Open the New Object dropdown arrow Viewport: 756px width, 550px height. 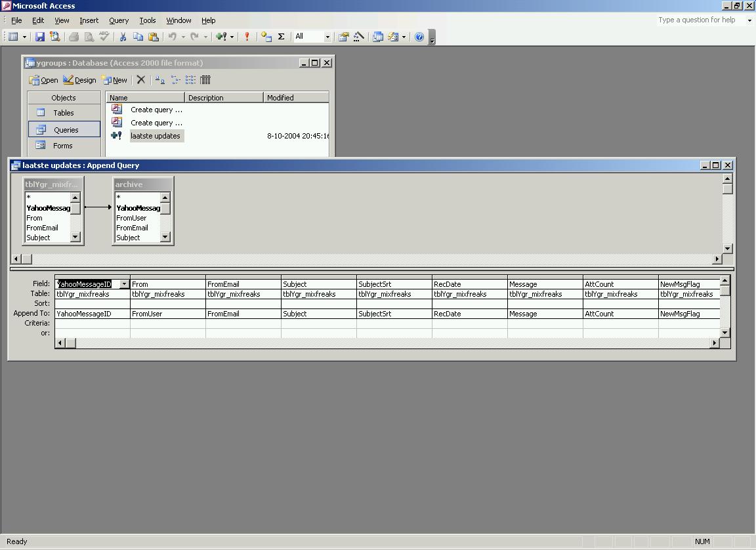click(x=404, y=37)
